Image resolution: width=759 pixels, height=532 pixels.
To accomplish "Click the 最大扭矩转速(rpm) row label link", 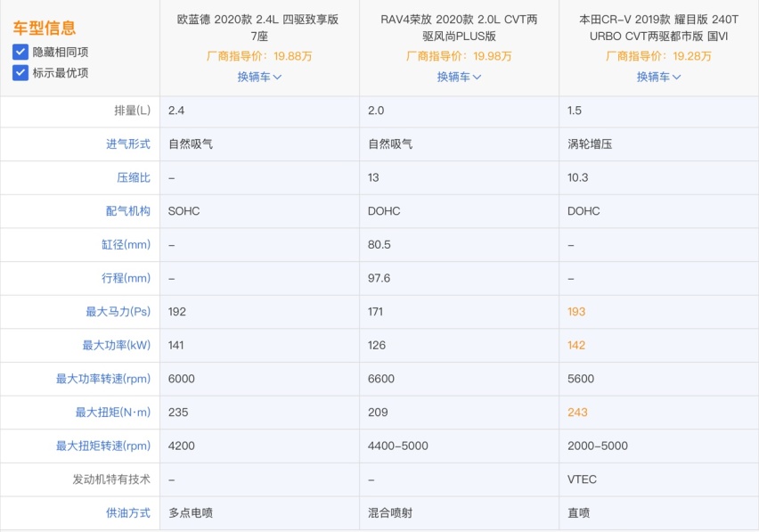I will click(103, 446).
